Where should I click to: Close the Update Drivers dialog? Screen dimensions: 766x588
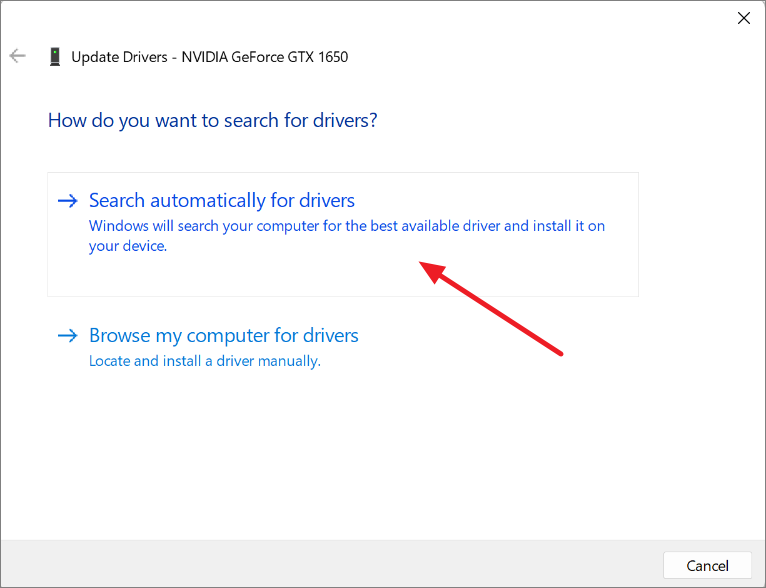coord(744,18)
